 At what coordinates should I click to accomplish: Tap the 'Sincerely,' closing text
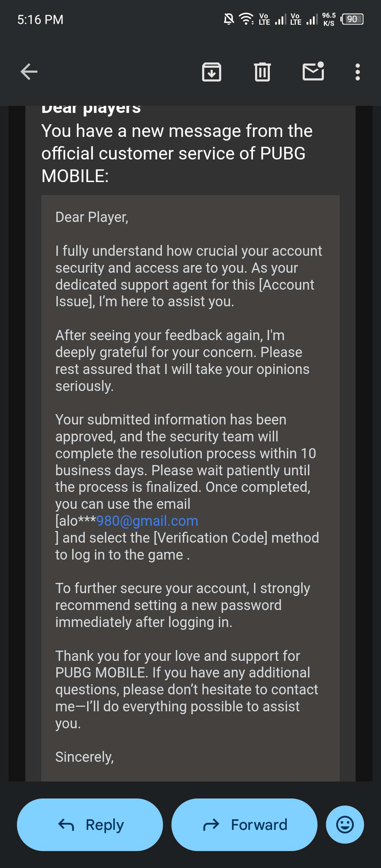[x=85, y=757]
